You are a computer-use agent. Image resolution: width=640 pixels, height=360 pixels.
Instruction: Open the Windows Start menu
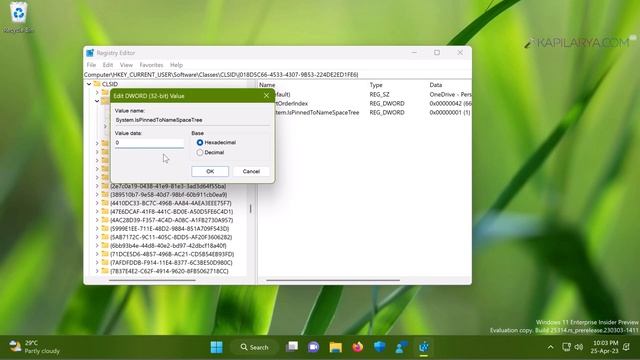coord(216,347)
